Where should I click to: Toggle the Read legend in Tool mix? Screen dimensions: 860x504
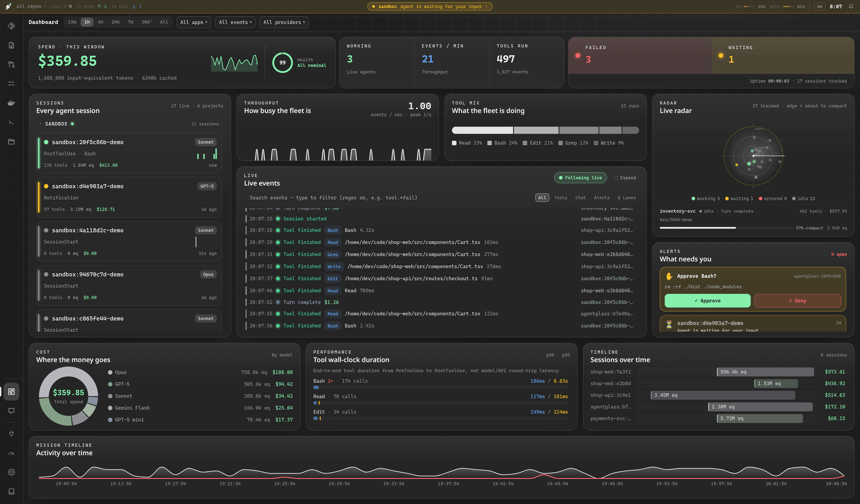pyautogui.click(x=467, y=143)
